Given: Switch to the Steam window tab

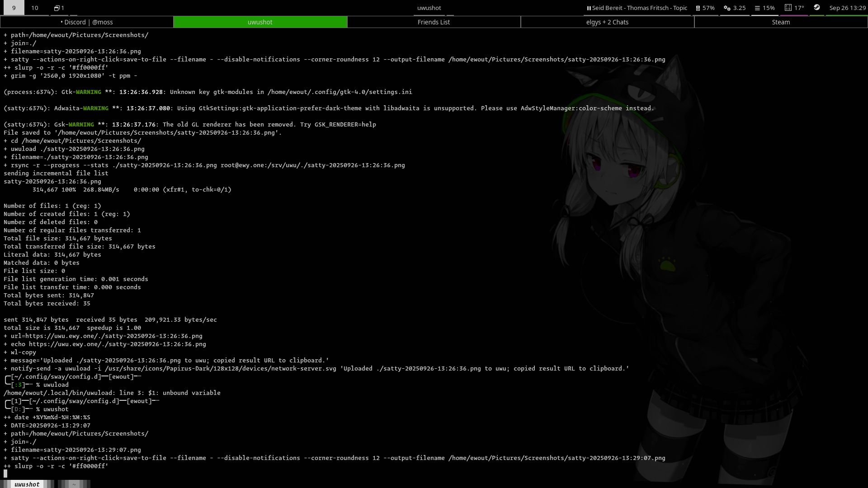Looking at the screenshot, I should (x=781, y=22).
